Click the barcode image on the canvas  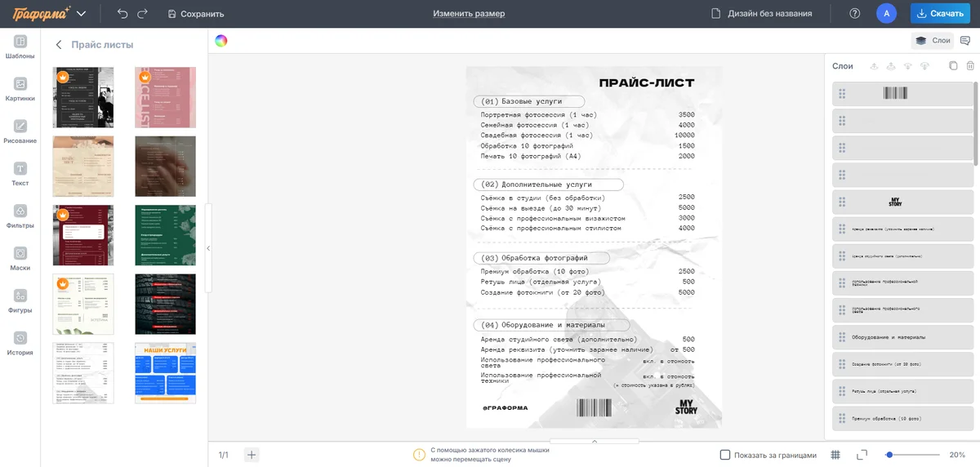(x=594, y=407)
